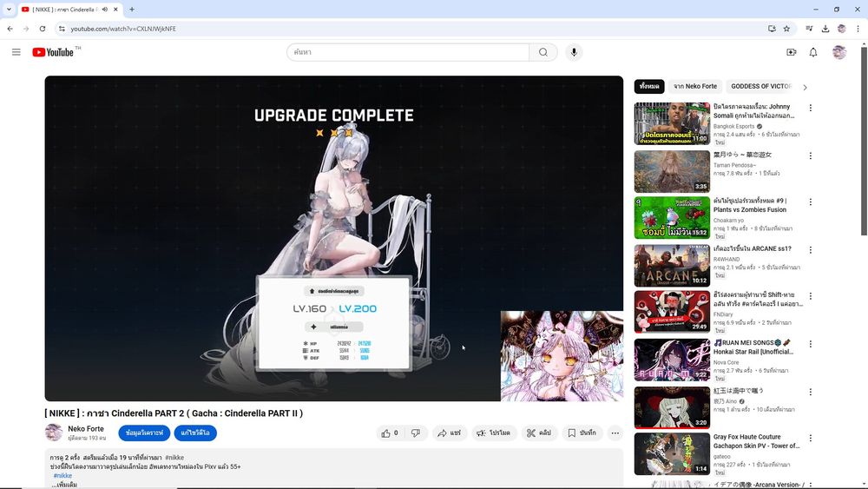Click the Bangkok Esports channel name

[733, 126]
